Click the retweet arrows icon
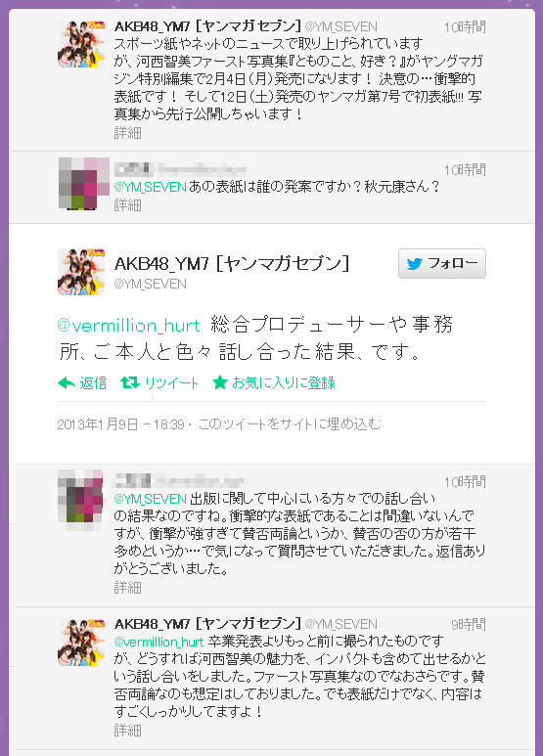This screenshot has width=543, height=756. [130, 382]
